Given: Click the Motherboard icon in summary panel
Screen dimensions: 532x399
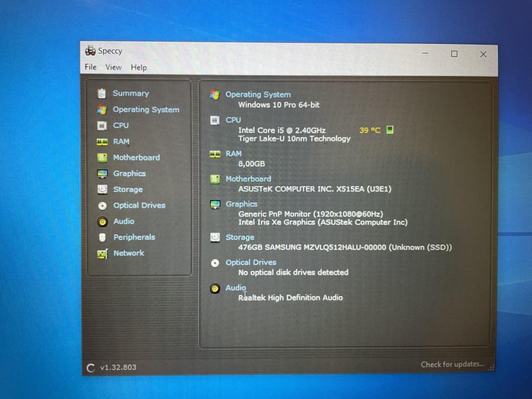Looking at the screenshot, I should click(215, 179).
